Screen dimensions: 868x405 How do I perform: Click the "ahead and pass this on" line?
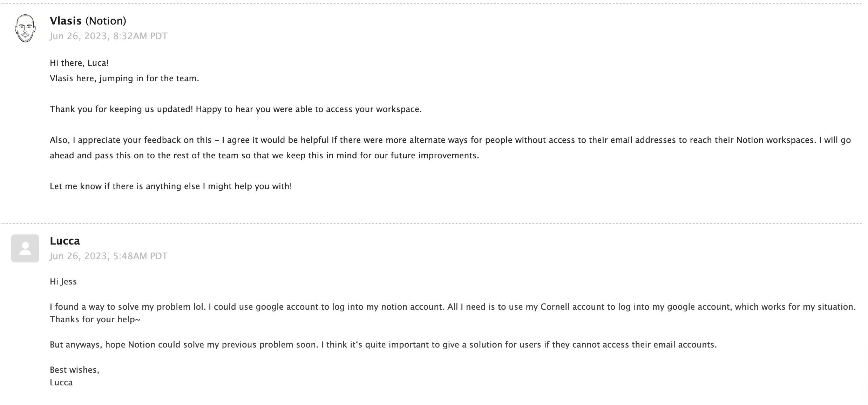click(264, 156)
